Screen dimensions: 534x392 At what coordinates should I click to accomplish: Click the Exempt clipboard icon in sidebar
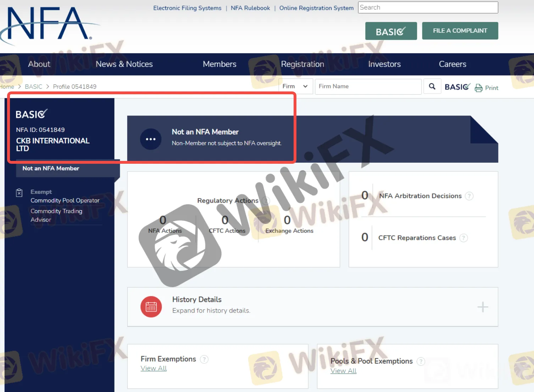click(20, 192)
